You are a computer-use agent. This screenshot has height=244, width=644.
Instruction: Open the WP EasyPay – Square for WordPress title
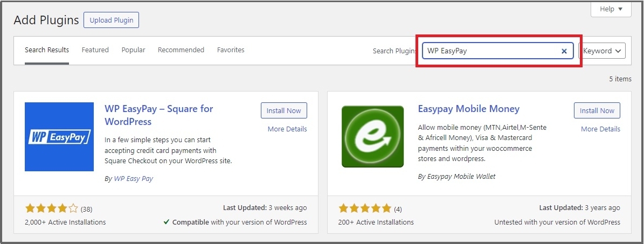click(159, 115)
